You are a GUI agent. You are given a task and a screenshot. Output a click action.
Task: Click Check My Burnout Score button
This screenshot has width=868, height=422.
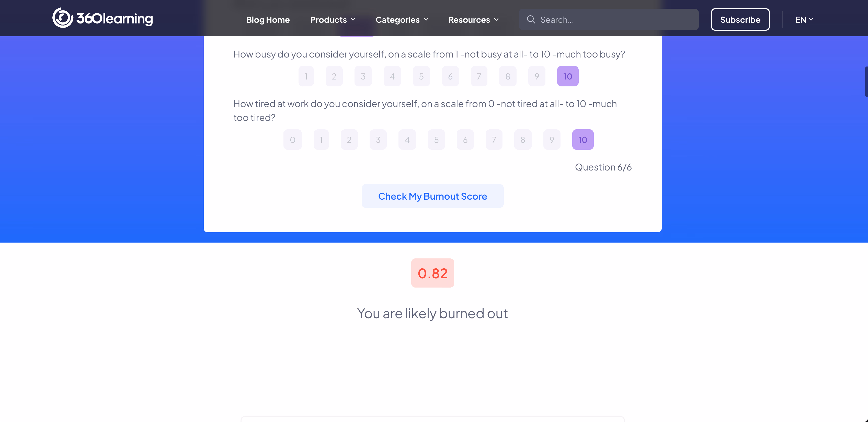432,196
